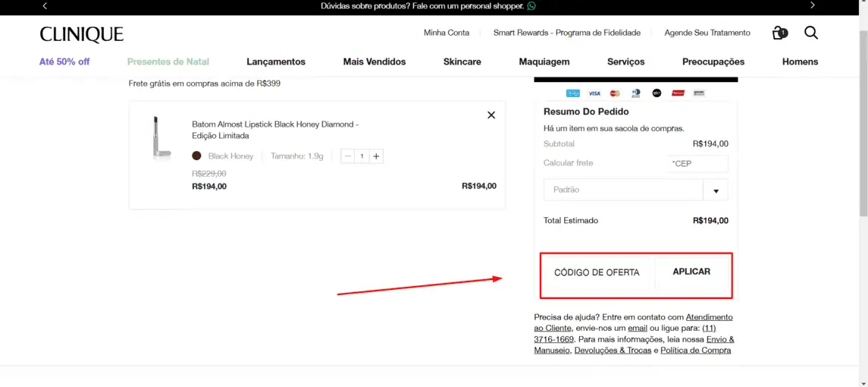Open the Presentes de Natal menu
The height and width of the screenshot is (387, 868).
pyautogui.click(x=168, y=61)
